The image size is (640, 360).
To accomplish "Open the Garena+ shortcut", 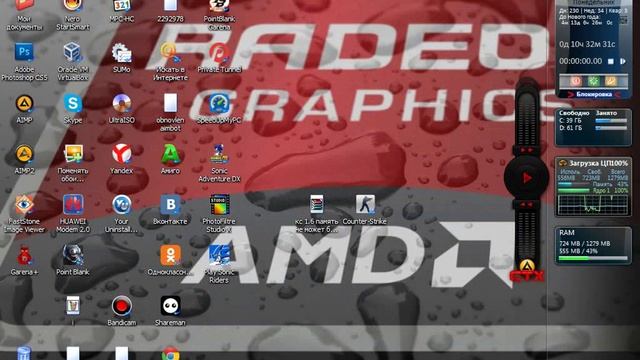I will pos(24,256).
